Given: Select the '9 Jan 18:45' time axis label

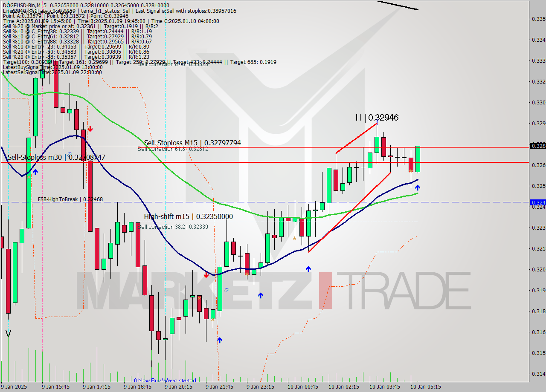Looking at the screenshot, I should coord(137,387).
